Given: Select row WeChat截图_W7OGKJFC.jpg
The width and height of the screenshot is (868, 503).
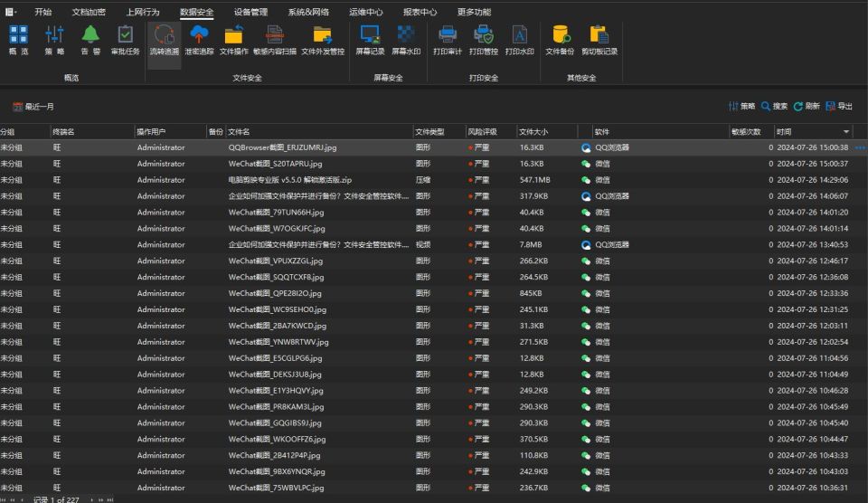Looking at the screenshot, I should pyautogui.click(x=434, y=228).
